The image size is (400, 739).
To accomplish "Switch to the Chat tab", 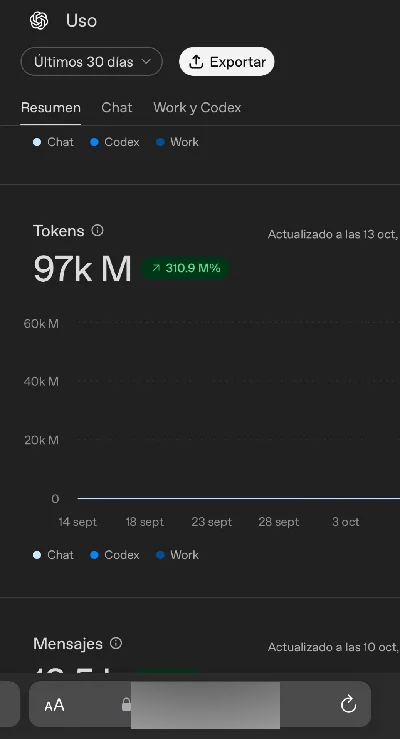I will (x=116, y=107).
